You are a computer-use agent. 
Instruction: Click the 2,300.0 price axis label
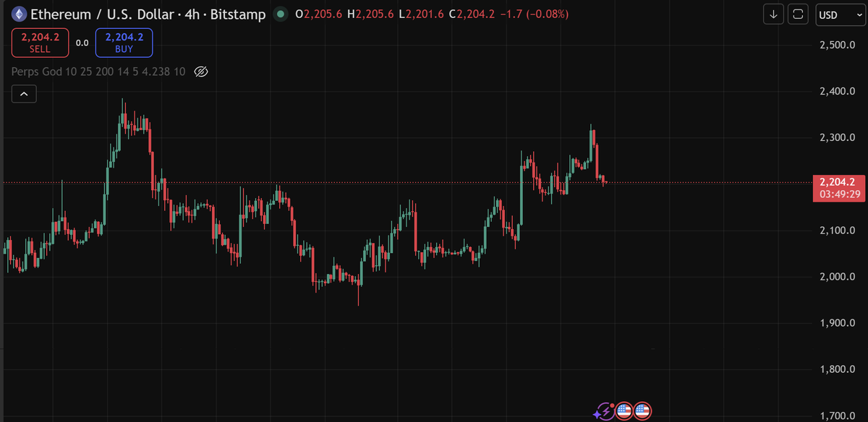838,138
